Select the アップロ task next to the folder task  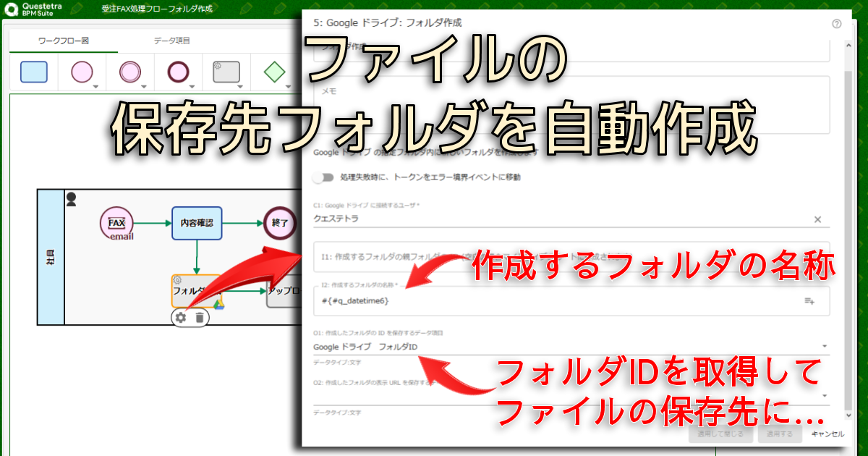pyautogui.click(x=284, y=291)
